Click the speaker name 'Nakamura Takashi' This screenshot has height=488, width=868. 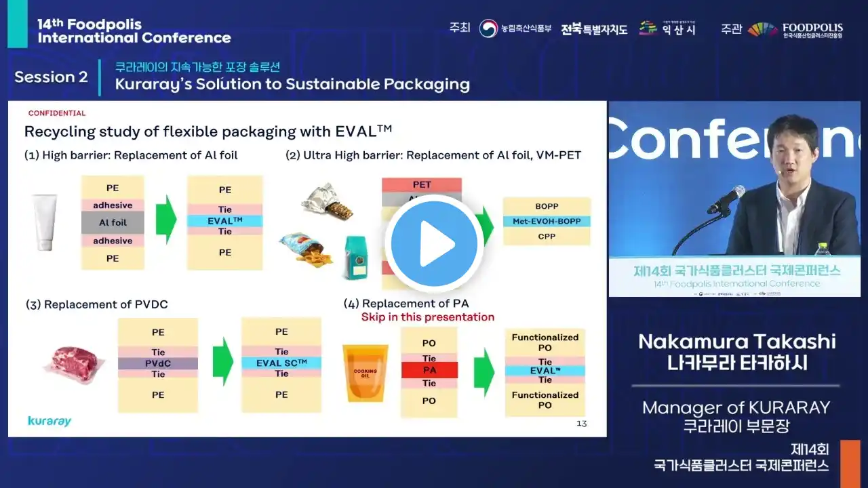(736, 342)
